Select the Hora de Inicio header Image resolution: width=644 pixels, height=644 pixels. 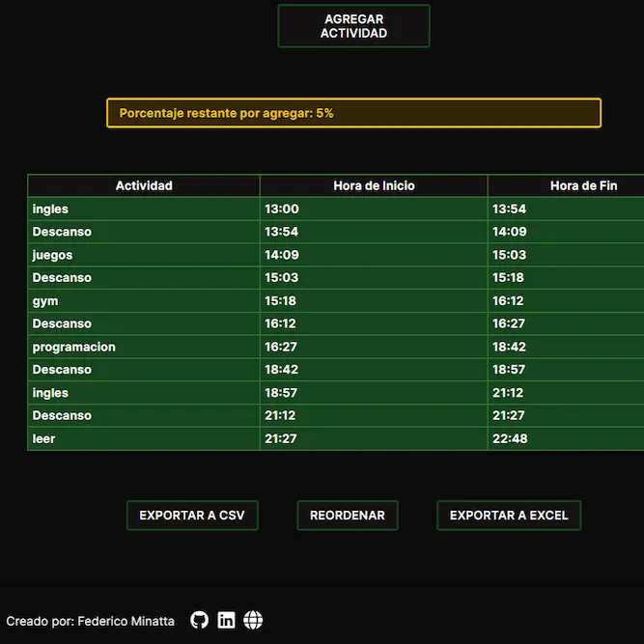pos(374,185)
